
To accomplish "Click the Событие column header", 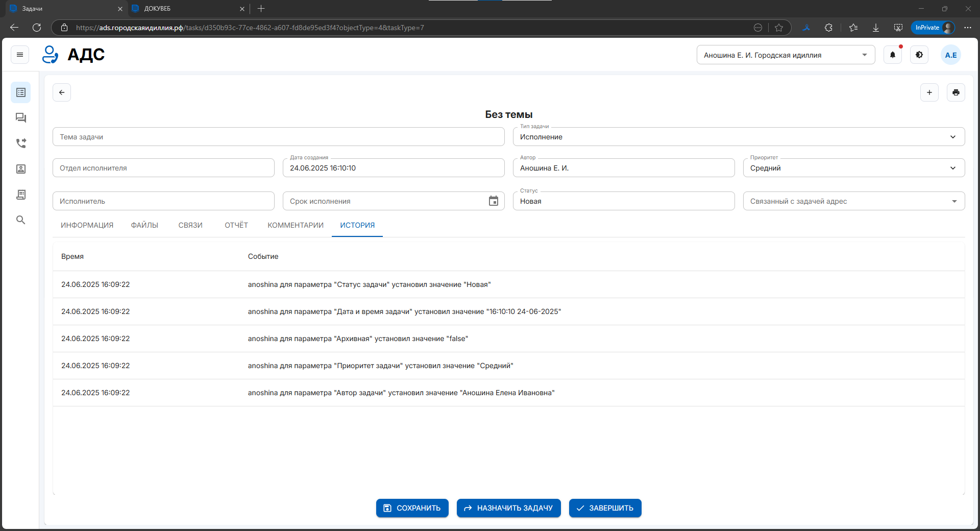I will click(263, 256).
